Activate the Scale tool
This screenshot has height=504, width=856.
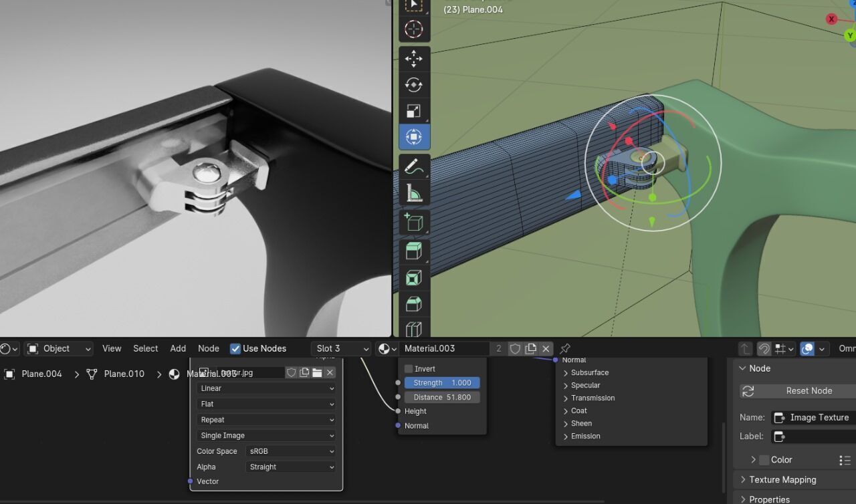414,111
